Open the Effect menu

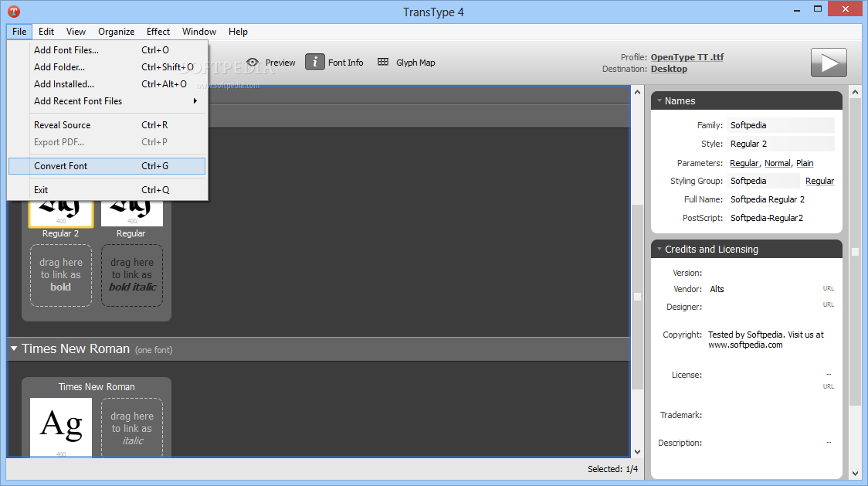pos(158,32)
